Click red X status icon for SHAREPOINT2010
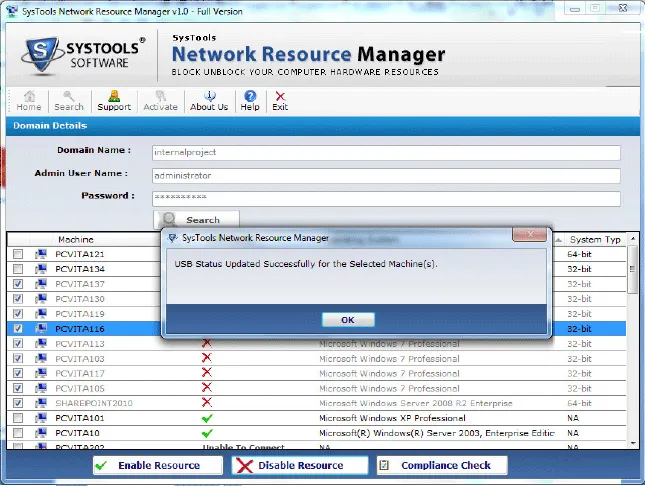 [x=206, y=402]
